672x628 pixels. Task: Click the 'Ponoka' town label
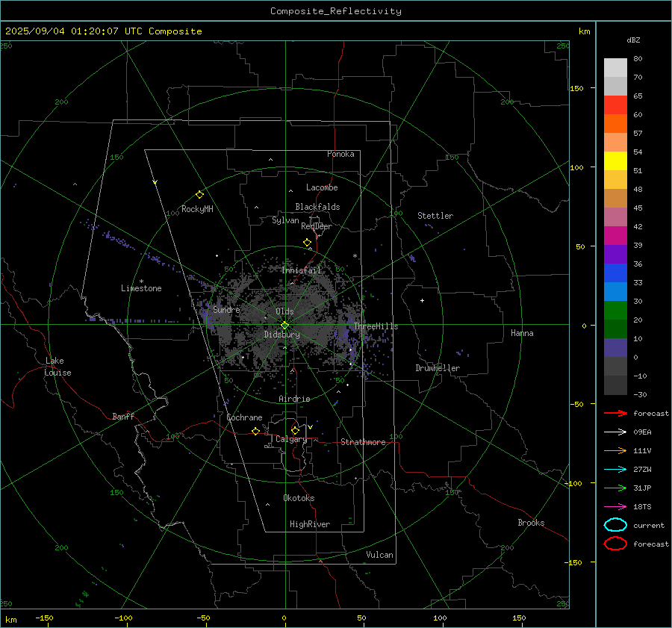(340, 154)
